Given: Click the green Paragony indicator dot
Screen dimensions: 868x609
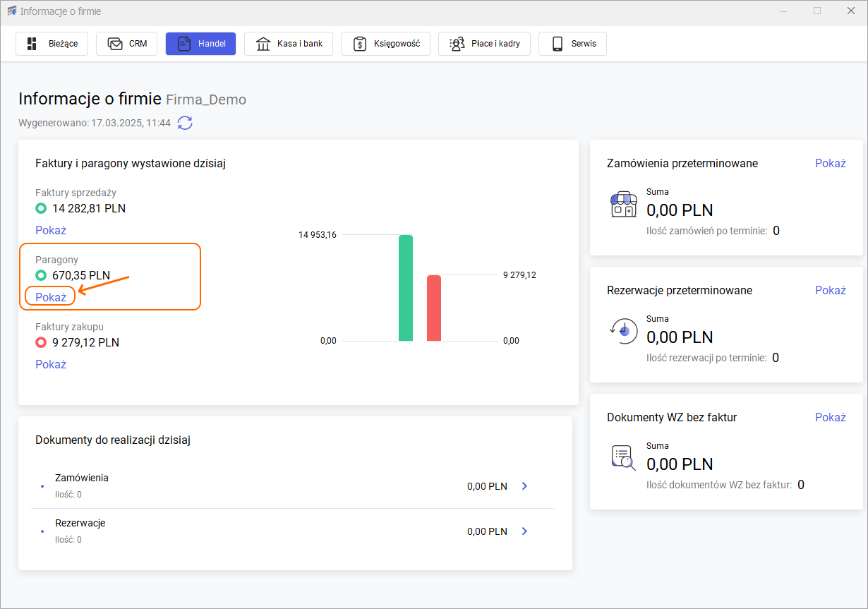Looking at the screenshot, I should point(41,275).
